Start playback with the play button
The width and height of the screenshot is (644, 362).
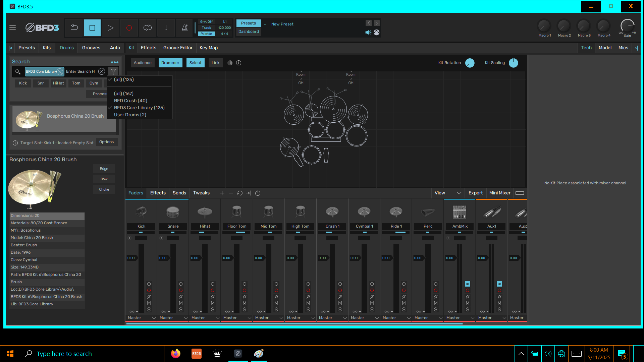coord(110,28)
